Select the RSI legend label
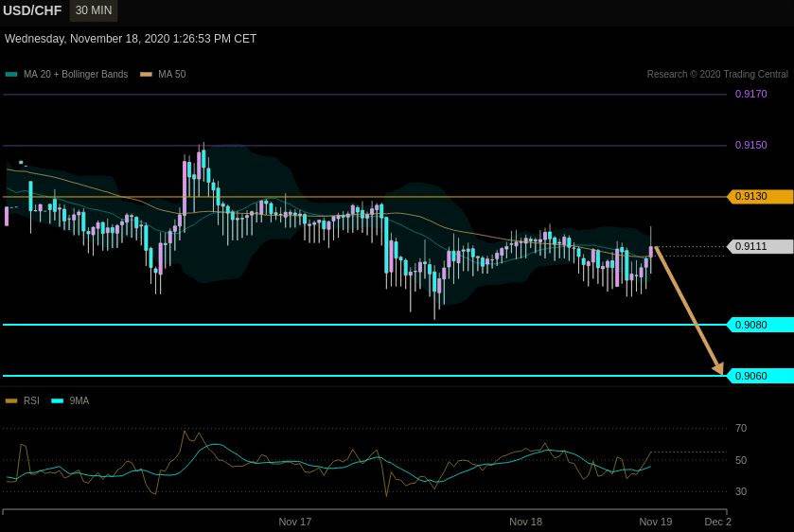This screenshot has height=532, width=794. [x=31, y=400]
